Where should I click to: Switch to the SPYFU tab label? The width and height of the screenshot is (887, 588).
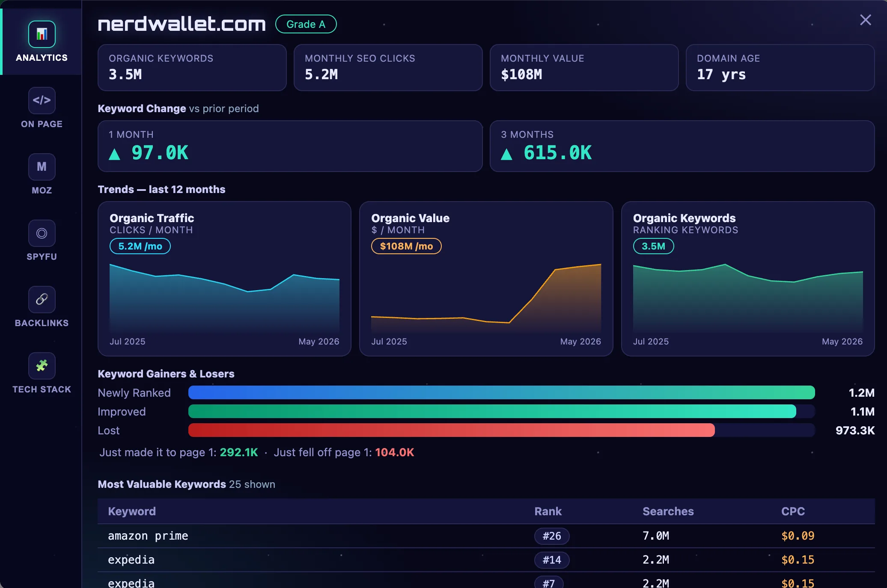pyautogui.click(x=42, y=257)
